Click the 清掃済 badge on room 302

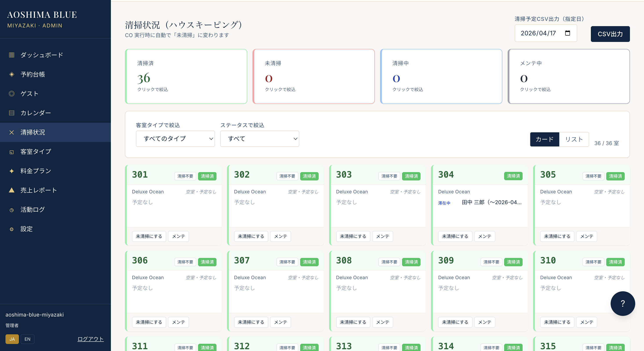pos(309,176)
